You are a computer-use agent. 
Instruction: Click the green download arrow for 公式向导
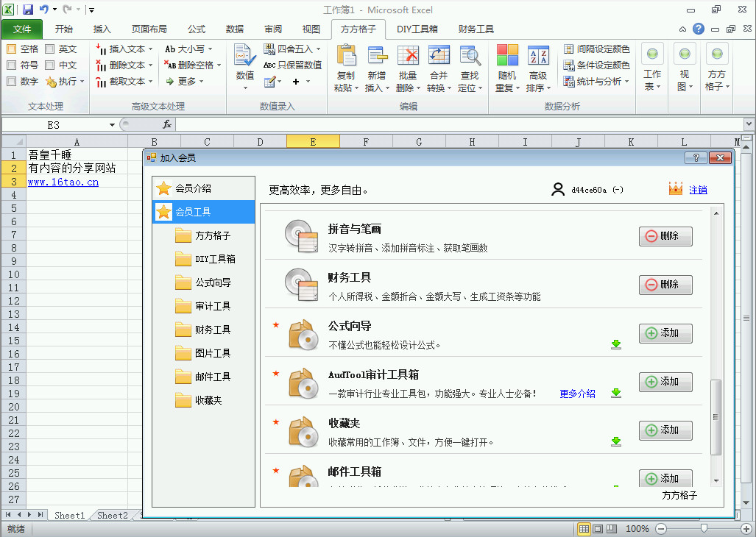coord(616,344)
